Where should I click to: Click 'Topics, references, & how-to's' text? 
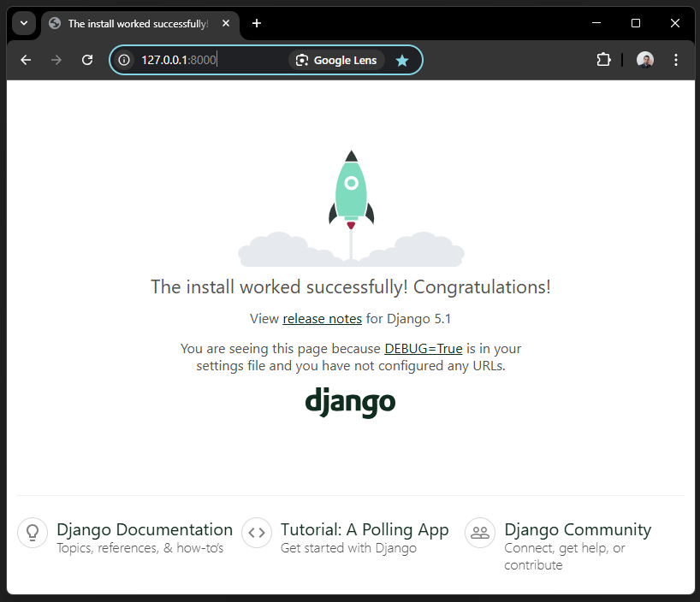(x=140, y=548)
